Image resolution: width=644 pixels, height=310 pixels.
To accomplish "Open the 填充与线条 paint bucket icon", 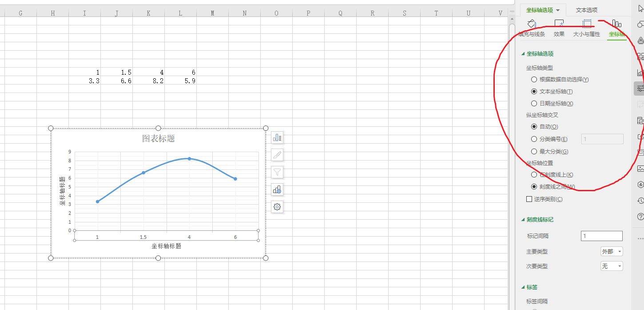I will coord(532,24).
